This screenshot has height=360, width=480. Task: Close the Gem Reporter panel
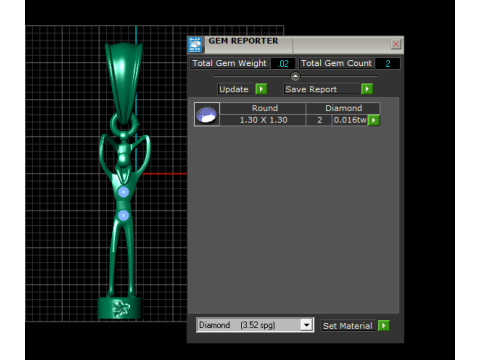click(396, 44)
